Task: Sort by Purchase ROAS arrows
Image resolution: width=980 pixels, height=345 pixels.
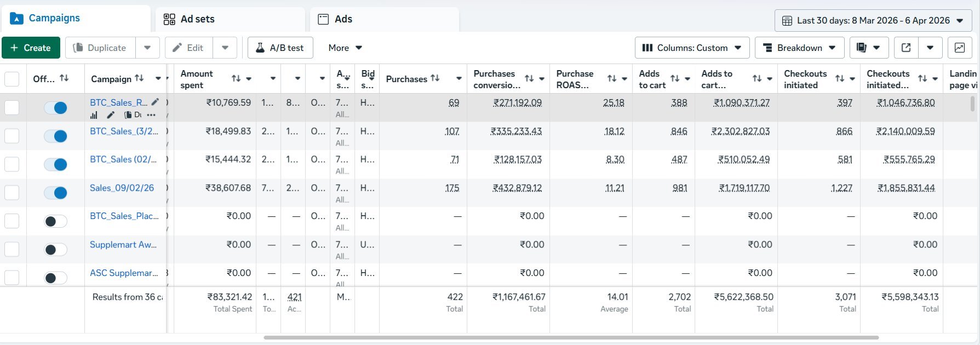Action: [x=612, y=78]
